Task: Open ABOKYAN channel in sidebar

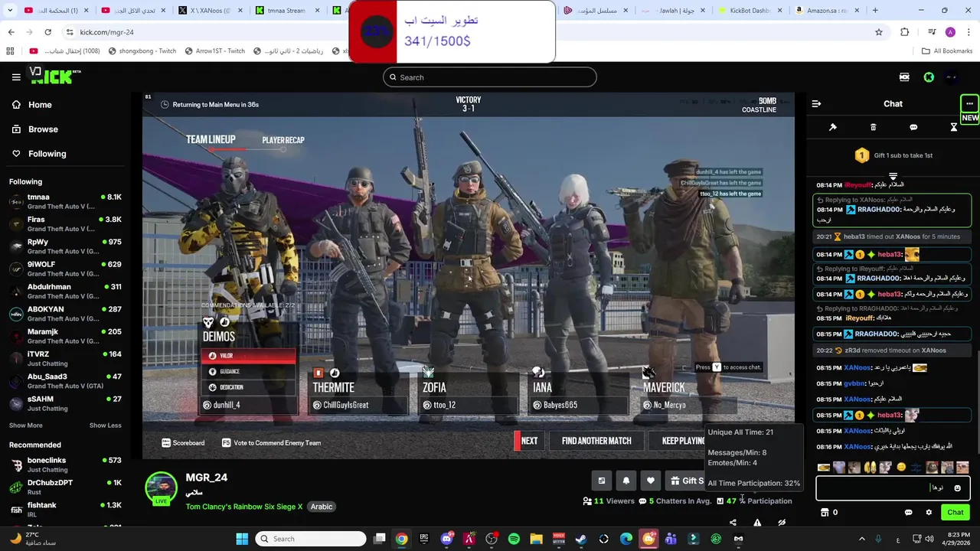Action: [x=65, y=314]
